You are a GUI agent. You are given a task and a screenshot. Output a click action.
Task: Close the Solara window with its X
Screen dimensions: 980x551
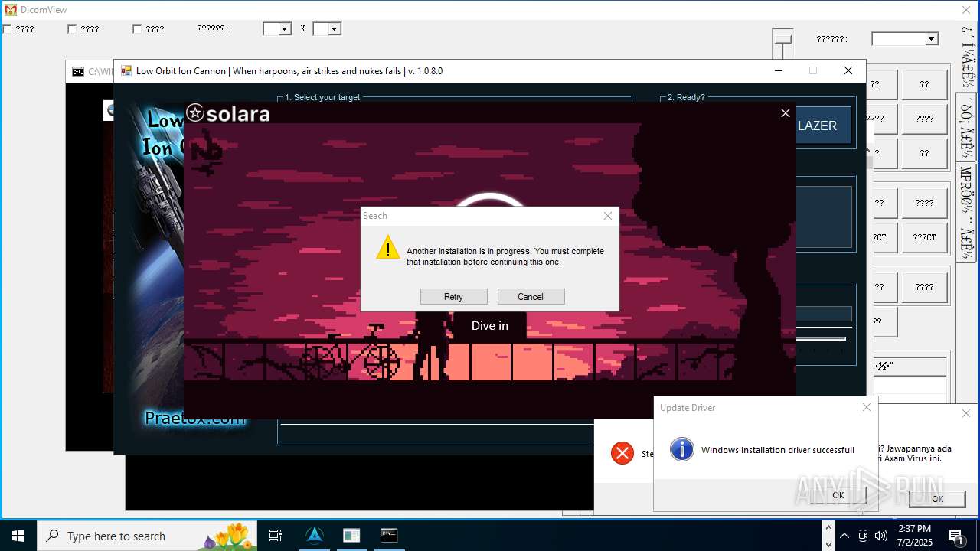click(x=785, y=113)
